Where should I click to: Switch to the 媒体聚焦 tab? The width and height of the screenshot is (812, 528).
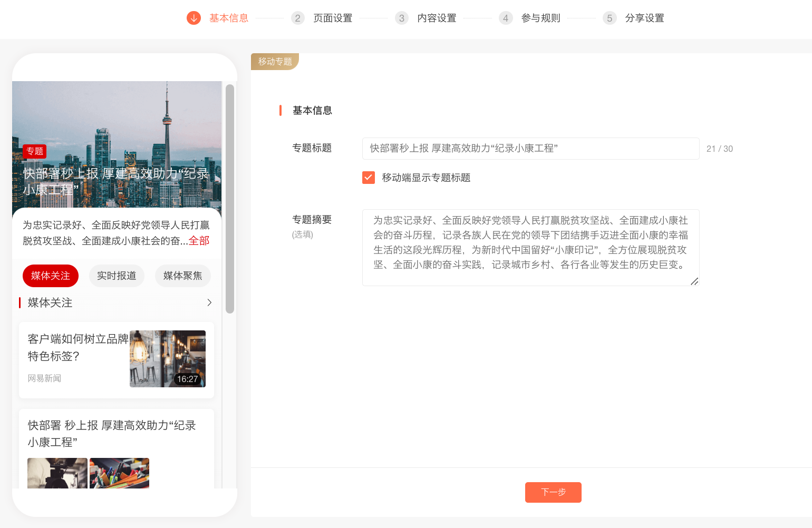coord(182,276)
